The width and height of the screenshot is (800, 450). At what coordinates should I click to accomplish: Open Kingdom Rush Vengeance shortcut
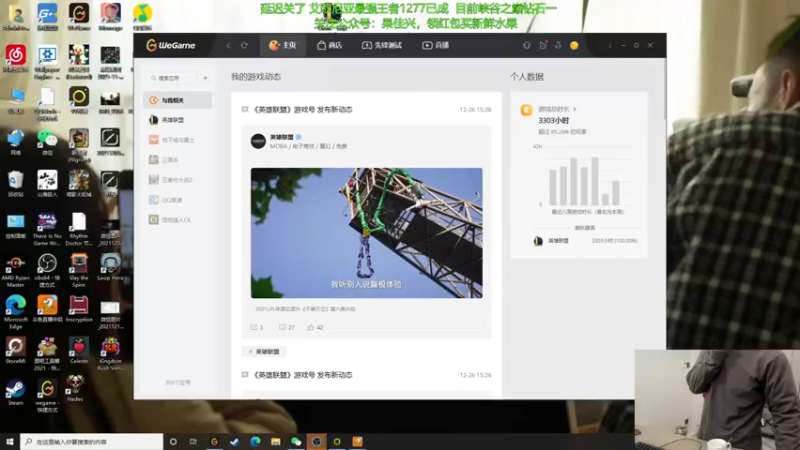[x=110, y=354]
